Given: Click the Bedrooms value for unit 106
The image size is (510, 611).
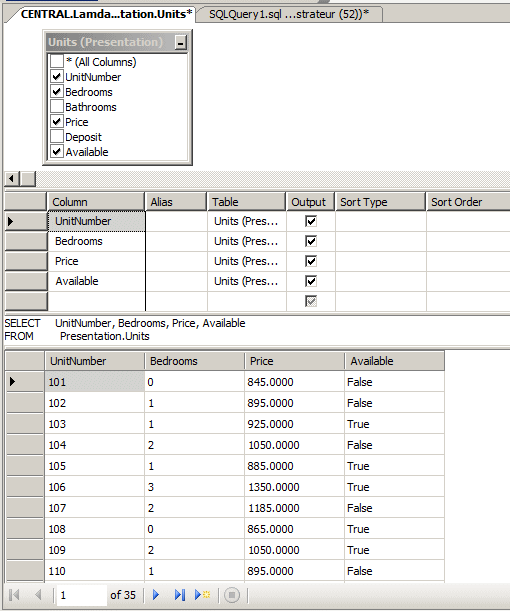Looking at the screenshot, I should (195, 487).
